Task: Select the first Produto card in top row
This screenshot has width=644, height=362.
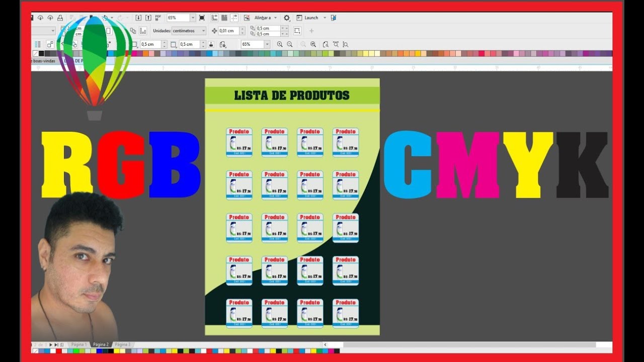Action: coord(239,142)
